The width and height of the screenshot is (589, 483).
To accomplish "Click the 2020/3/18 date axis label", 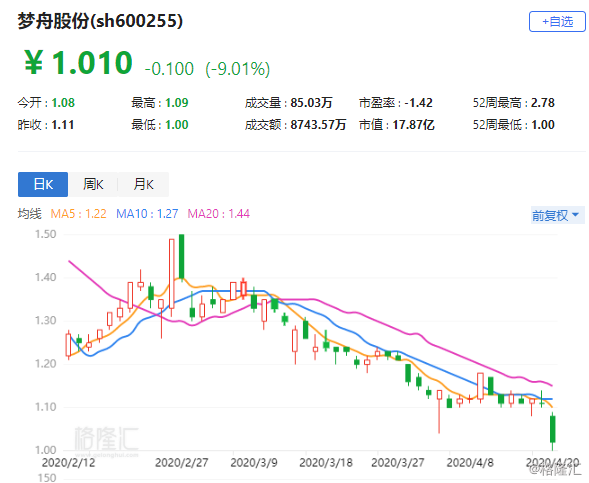I will (326, 462).
